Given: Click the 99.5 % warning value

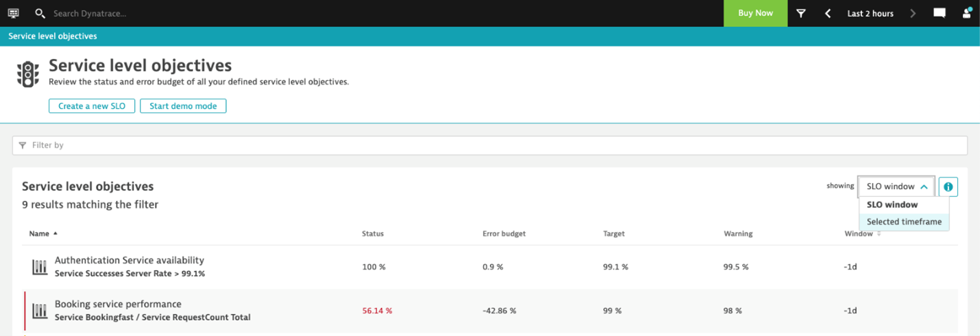Looking at the screenshot, I should [736, 267].
